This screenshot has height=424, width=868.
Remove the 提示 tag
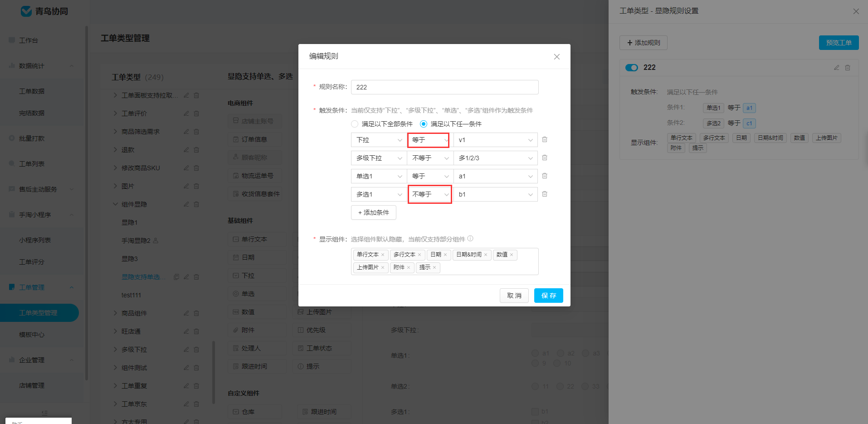pyautogui.click(x=434, y=267)
